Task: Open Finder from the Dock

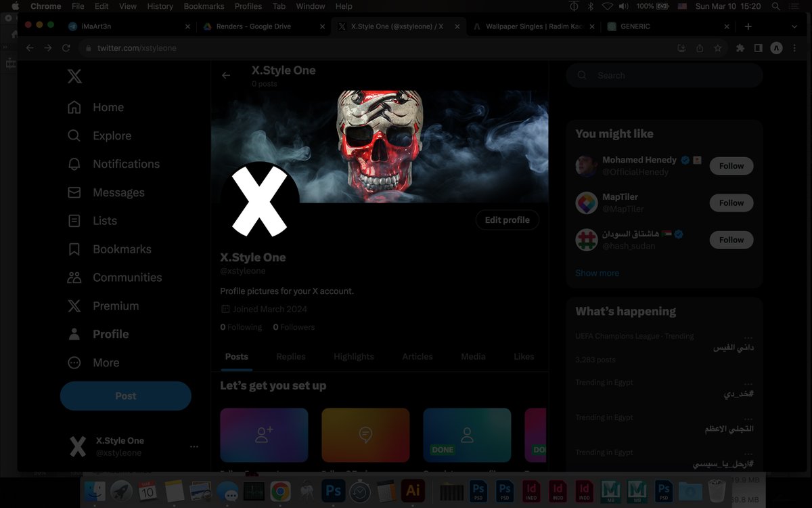Action: click(95, 490)
